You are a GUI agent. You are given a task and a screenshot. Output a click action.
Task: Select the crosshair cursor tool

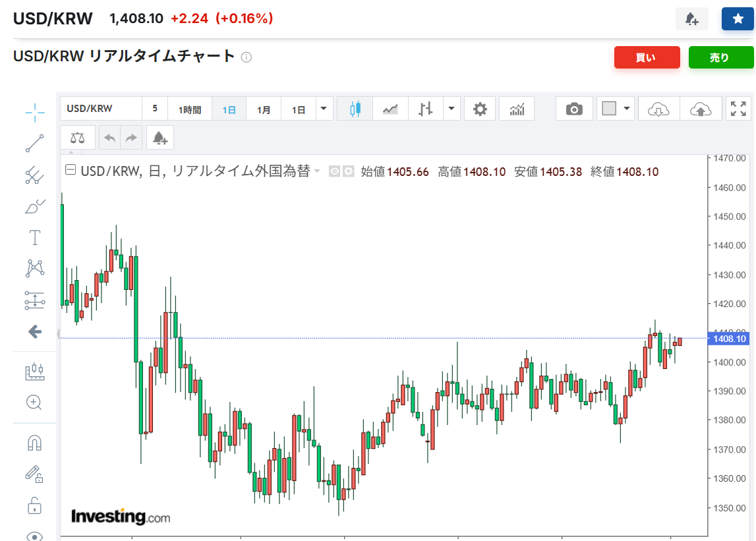click(x=35, y=113)
